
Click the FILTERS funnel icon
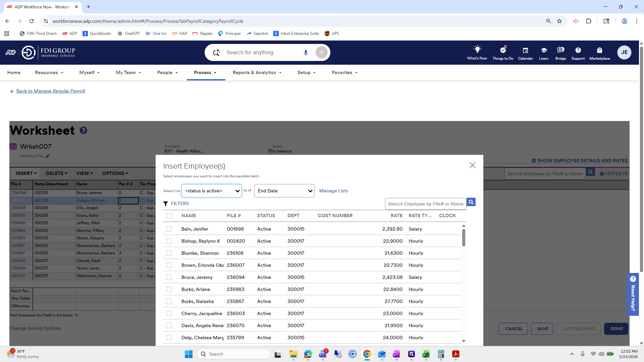pyautogui.click(x=166, y=204)
